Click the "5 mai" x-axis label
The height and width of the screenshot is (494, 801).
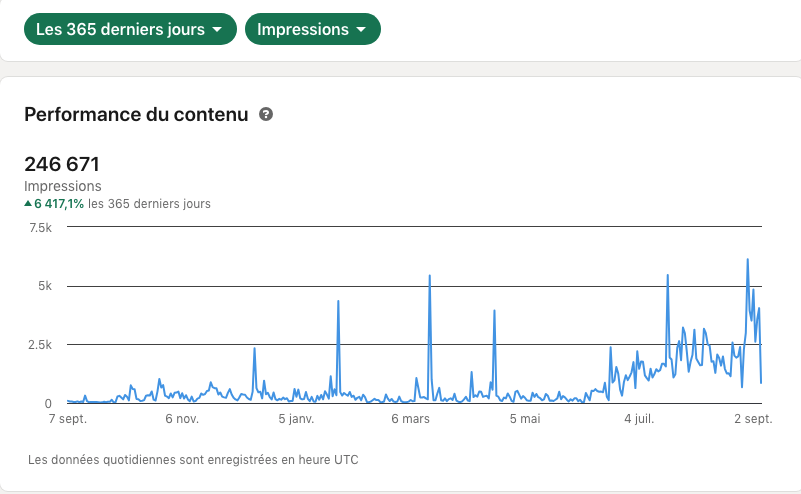524,419
